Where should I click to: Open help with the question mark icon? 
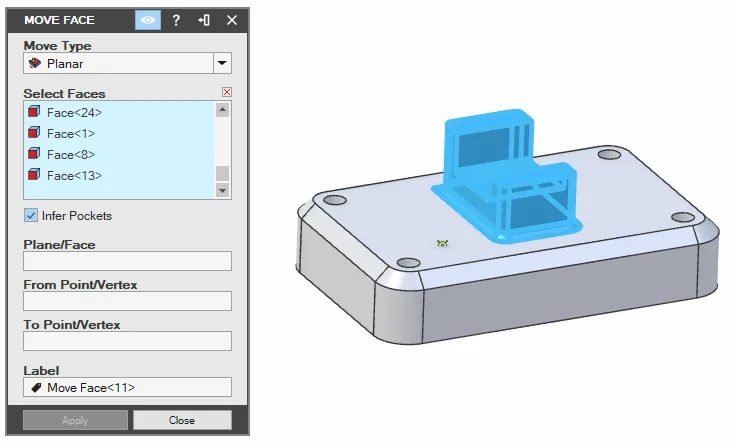(176, 20)
